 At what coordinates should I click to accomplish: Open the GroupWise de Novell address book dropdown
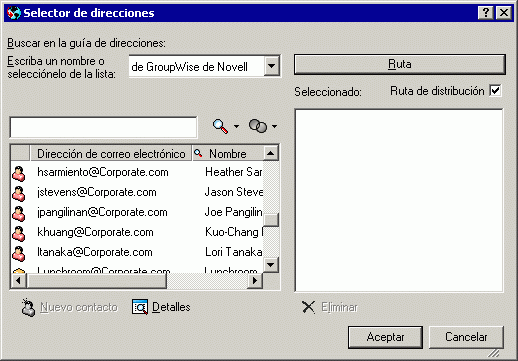click(x=272, y=66)
